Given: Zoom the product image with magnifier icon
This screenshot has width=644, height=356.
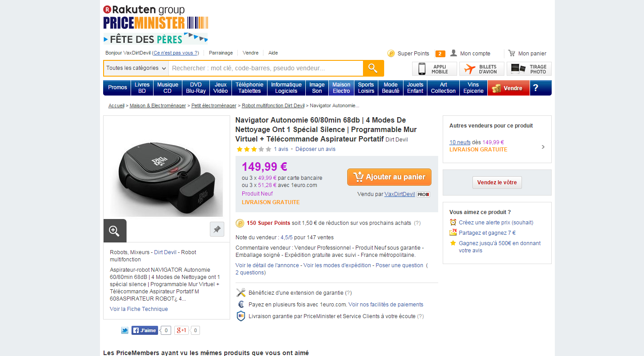Looking at the screenshot, I should 115,231.
